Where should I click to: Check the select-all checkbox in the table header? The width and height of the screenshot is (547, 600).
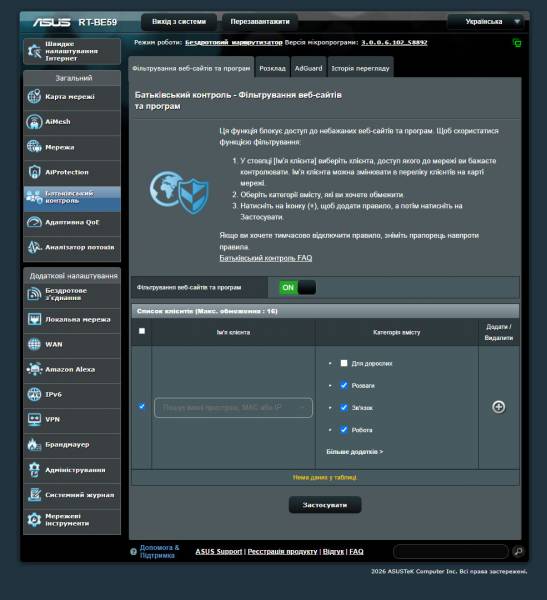tap(142, 331)
